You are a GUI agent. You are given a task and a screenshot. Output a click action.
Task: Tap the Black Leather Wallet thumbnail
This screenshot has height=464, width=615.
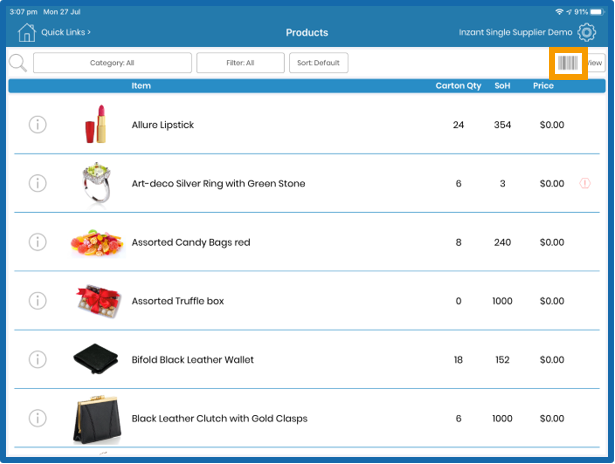[96, 358]
